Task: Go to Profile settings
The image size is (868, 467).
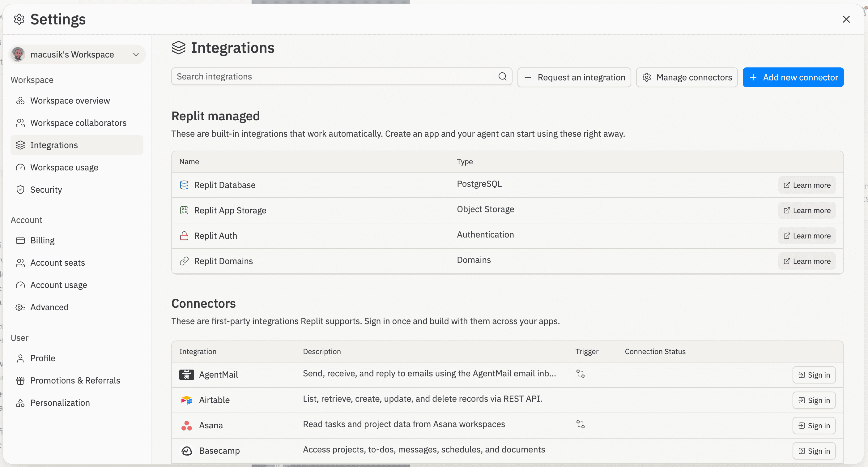Action: click(x=77, y=358)
